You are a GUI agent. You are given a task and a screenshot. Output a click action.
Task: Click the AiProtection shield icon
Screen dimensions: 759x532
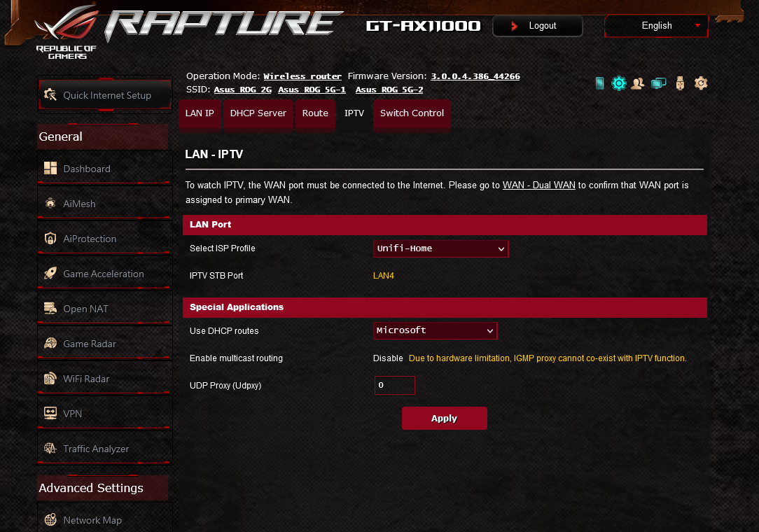tap(50, 238)
